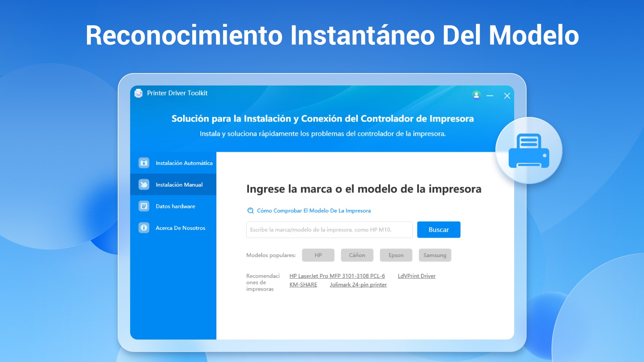The image size is (644, 362).
Task: Click the 'Modelos populares:' label
Action: [271, 255]
